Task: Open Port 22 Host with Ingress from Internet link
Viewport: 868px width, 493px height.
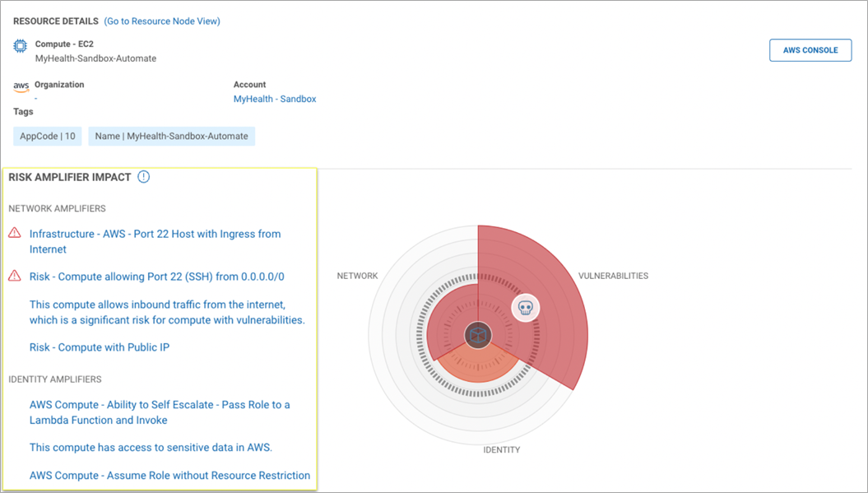Action: (x=155, y=241)
